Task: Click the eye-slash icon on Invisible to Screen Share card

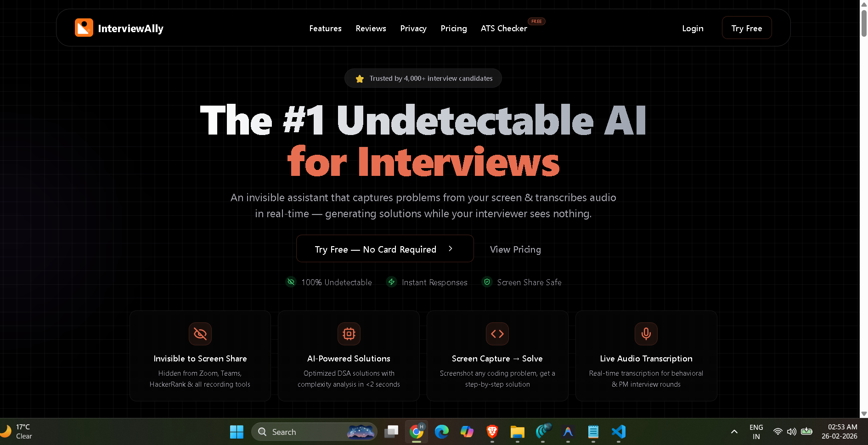Action: (200, 334)
